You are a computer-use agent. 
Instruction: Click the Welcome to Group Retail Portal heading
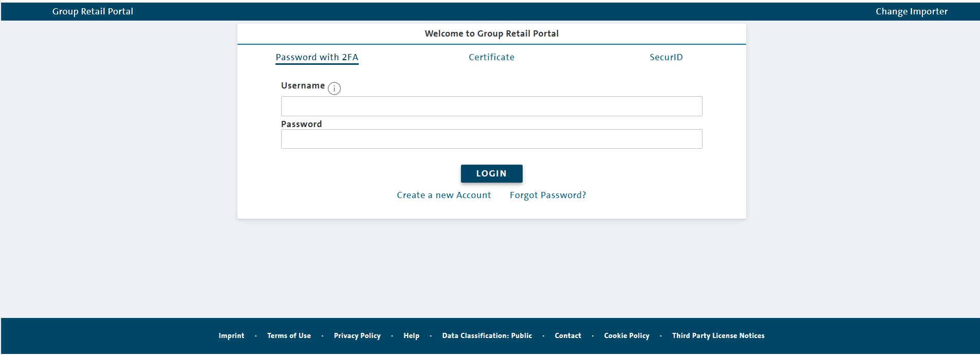(491, 33)
